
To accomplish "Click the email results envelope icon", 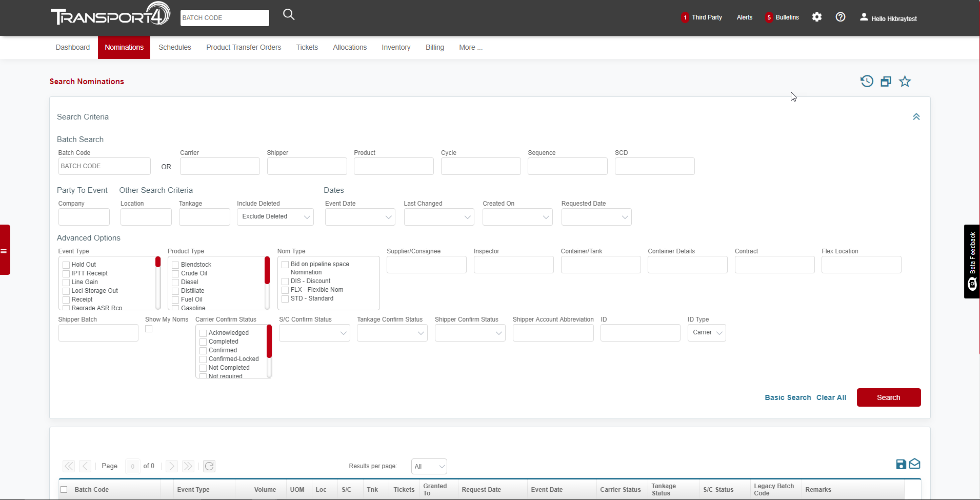I will [x=914, y=464].
